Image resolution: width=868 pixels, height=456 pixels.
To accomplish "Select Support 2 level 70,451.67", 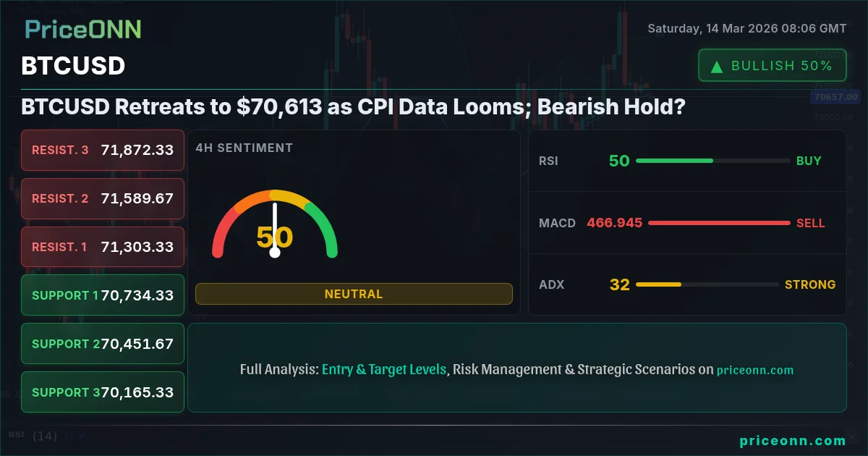I will (103, 344).
